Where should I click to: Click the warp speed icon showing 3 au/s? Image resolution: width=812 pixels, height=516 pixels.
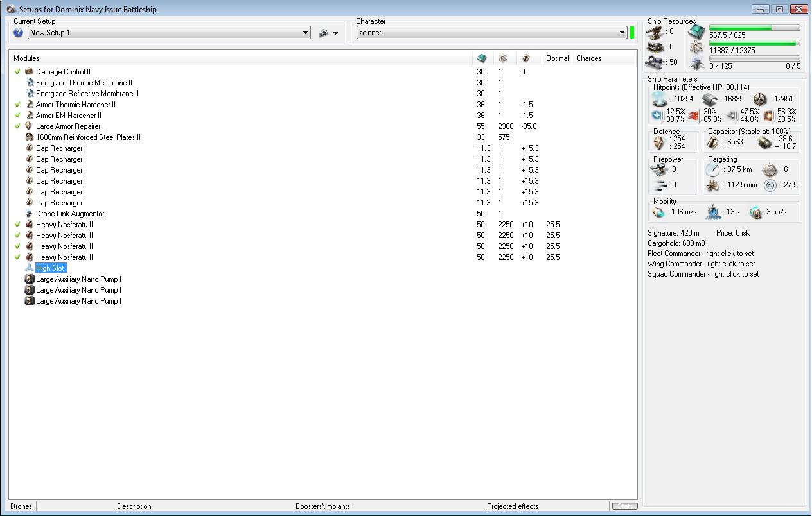pyautogui.click(x=755, y=212)
